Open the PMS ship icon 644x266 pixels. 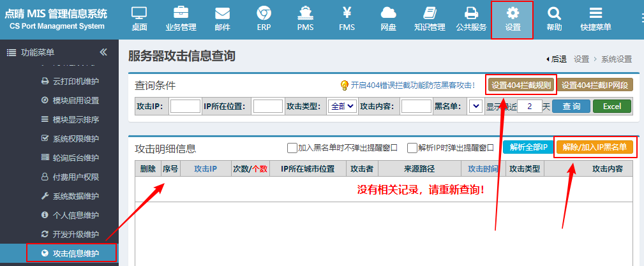[x=305, y=13]
